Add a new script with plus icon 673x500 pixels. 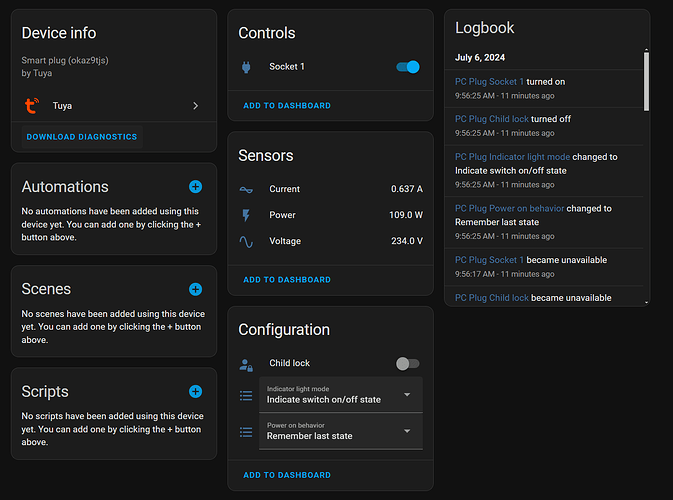pyautogui.click(x=195, y=392)
